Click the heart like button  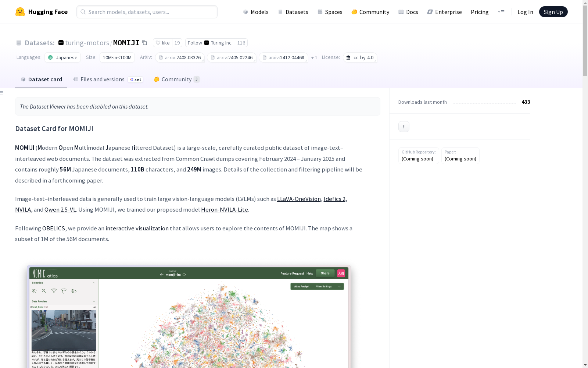tap(162, 43)
